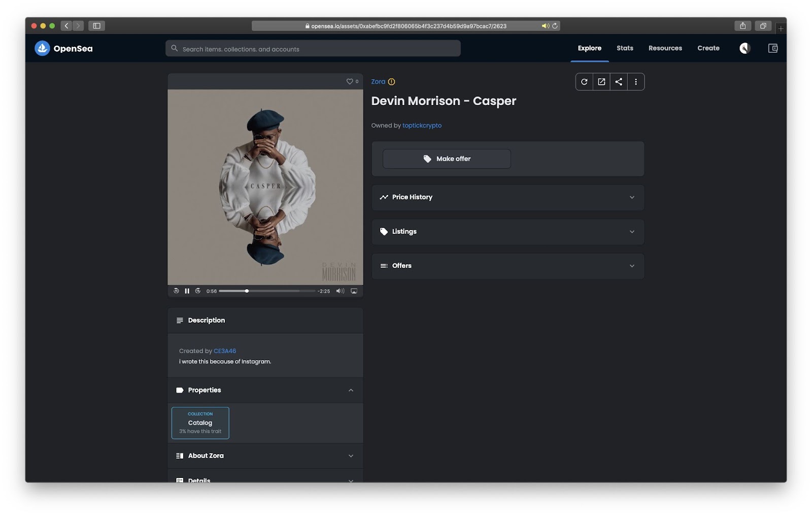Click the Zora unverified warning badge

pyautogui.click(x=391, y=82)
